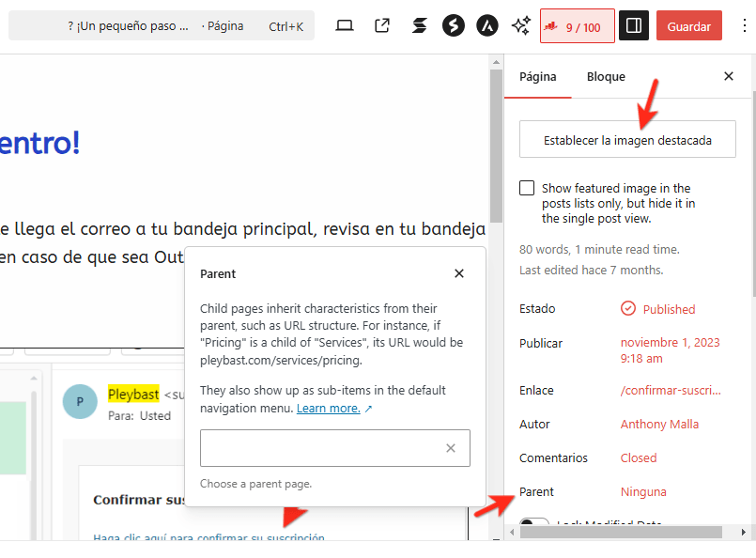The image size is (756, 558).
Task: Switch to the Bloque tab
Action: point(606,76)
